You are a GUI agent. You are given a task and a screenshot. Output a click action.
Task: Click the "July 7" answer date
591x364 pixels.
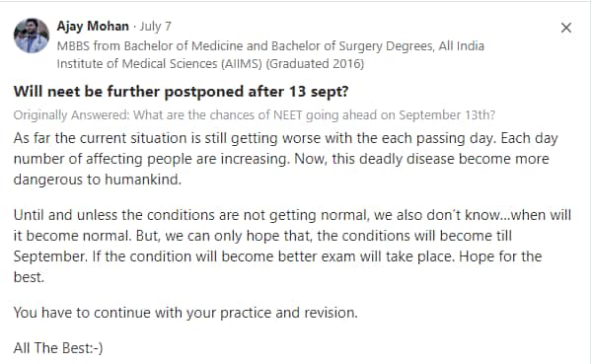[x=155, y=27]
